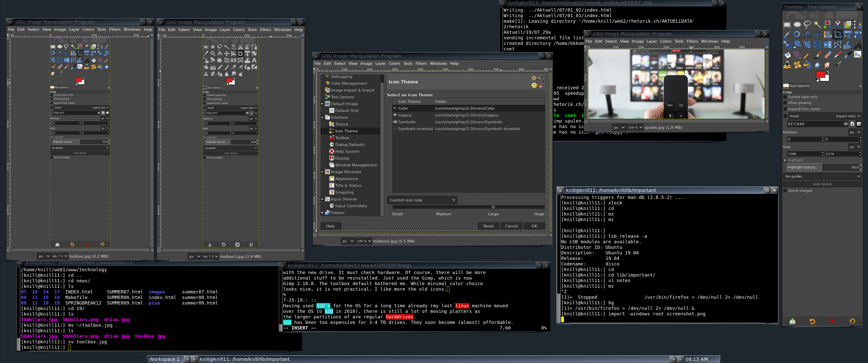Open Filters menu in toolbox2.jpg window
This screenshot has width=868, height=363.
[421, 63]
